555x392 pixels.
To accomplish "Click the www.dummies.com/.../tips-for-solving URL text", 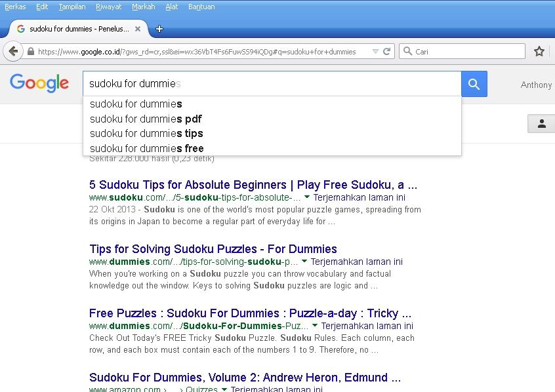I will coord(194,262).
